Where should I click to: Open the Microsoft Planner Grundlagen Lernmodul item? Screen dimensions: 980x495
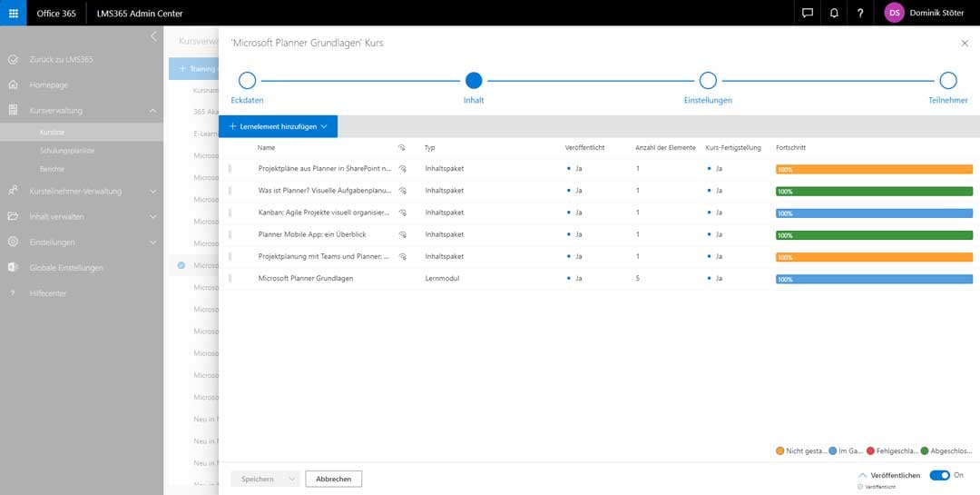(306, 278)
